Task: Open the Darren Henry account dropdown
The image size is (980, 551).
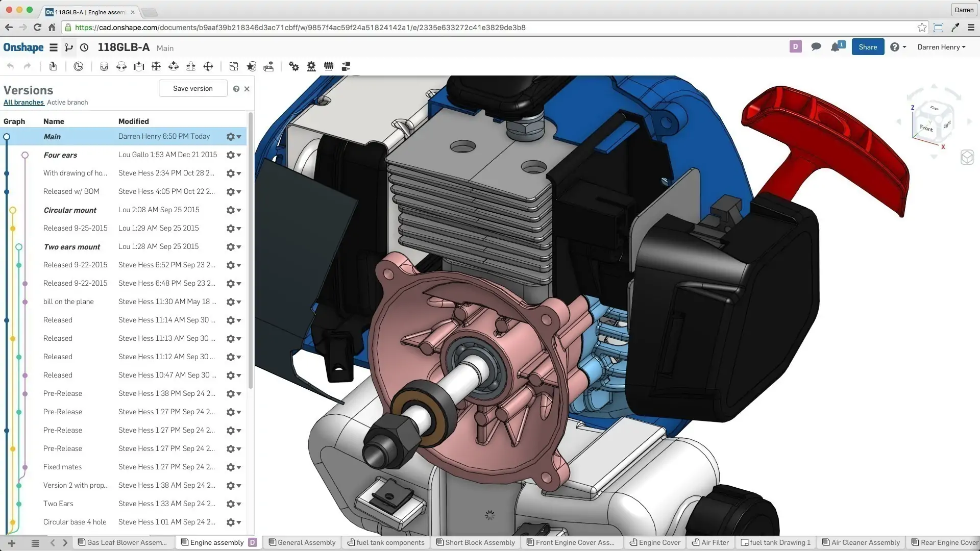Action: point(941,47)
